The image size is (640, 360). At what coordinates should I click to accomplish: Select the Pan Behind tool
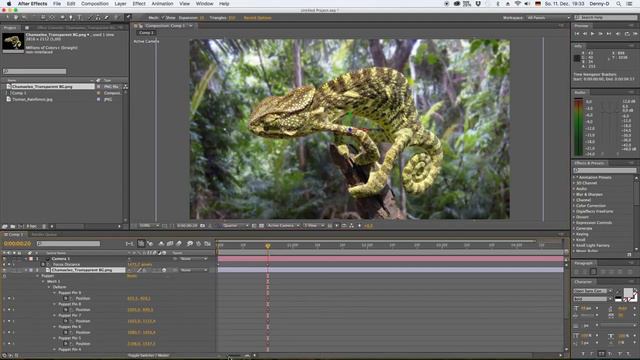point(52,18)
